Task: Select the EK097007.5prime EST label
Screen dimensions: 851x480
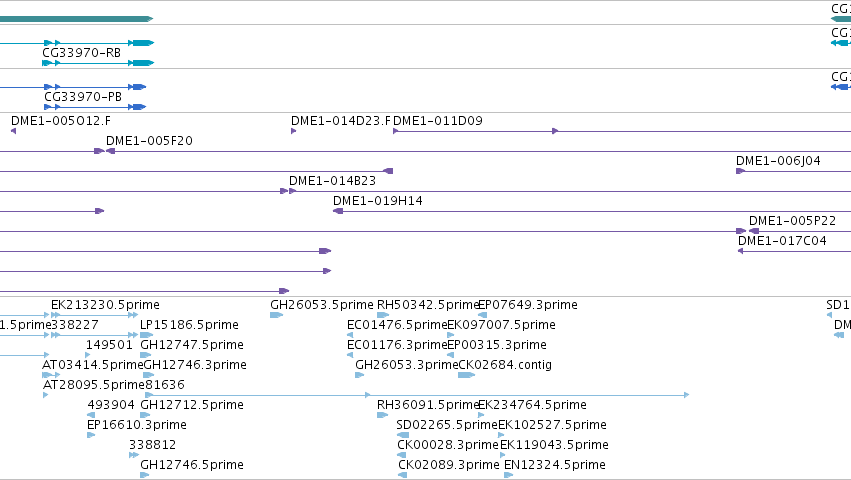Action: [x=501, y=325]
